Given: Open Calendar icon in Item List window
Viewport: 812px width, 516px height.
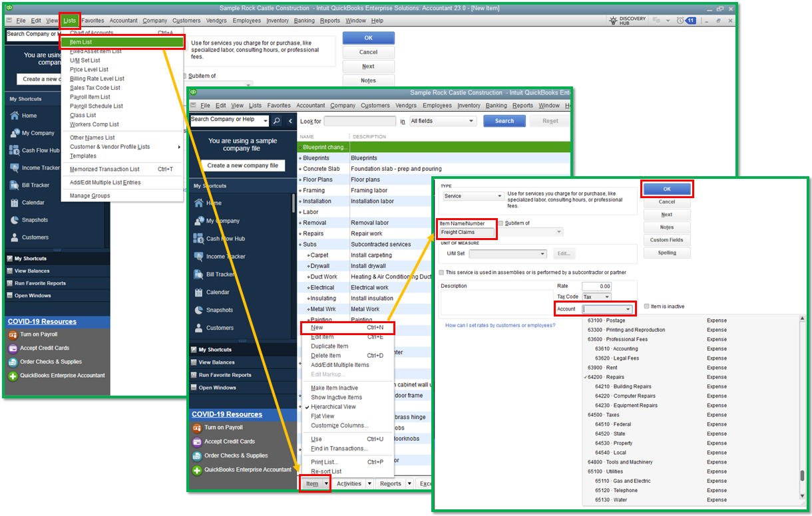Looking at the screenshot, I should coord(198,293).
